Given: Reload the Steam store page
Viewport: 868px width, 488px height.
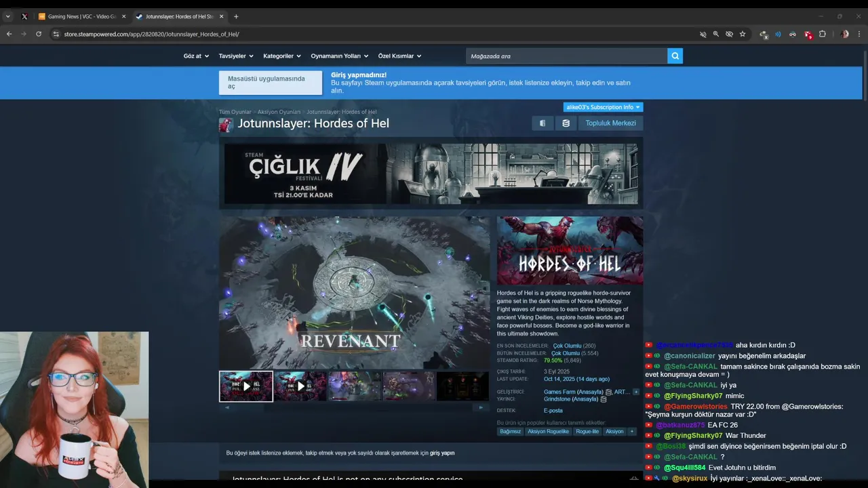Looking at the screenshot, I should [39, 34].
